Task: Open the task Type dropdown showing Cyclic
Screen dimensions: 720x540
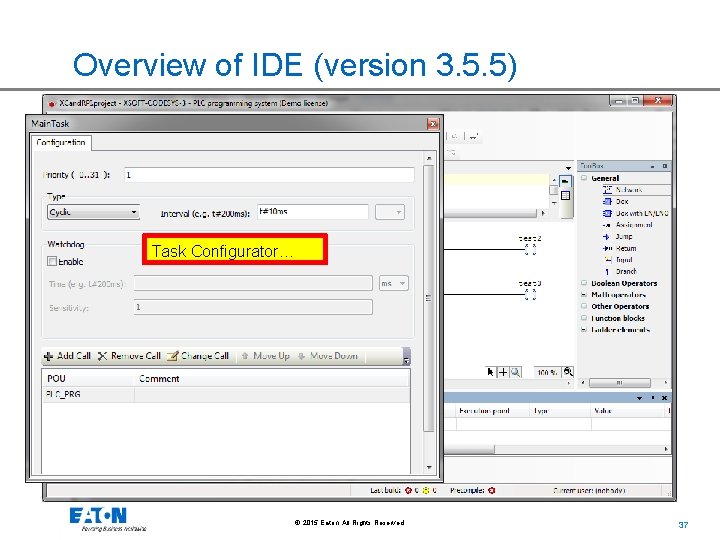Action: coord(93,212)
